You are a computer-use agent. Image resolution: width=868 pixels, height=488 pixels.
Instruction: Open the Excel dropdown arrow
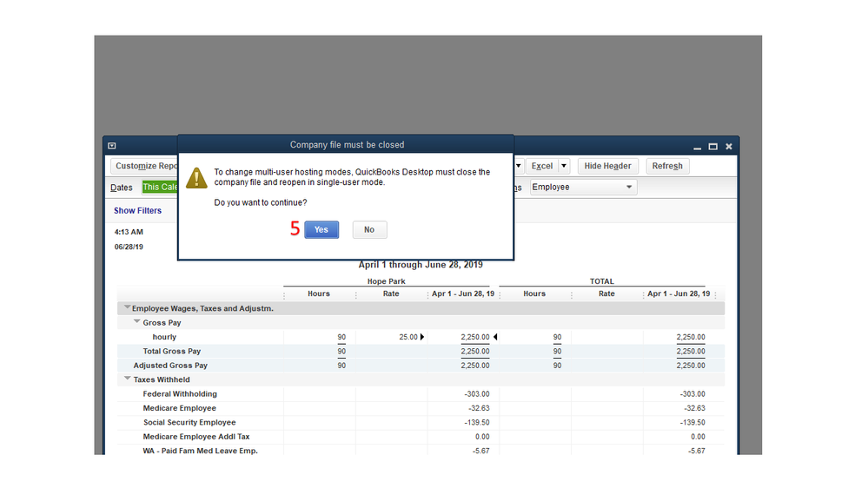point(564,166)
